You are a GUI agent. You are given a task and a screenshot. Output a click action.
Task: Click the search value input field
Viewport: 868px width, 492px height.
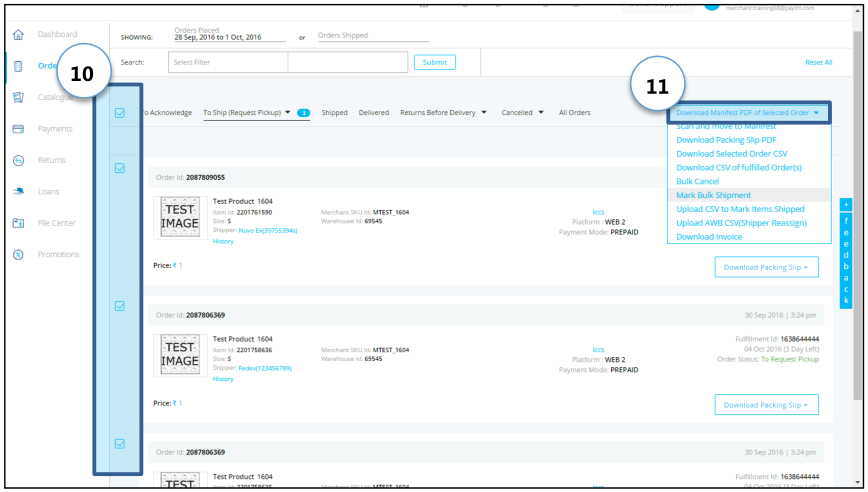click(348, 63)
